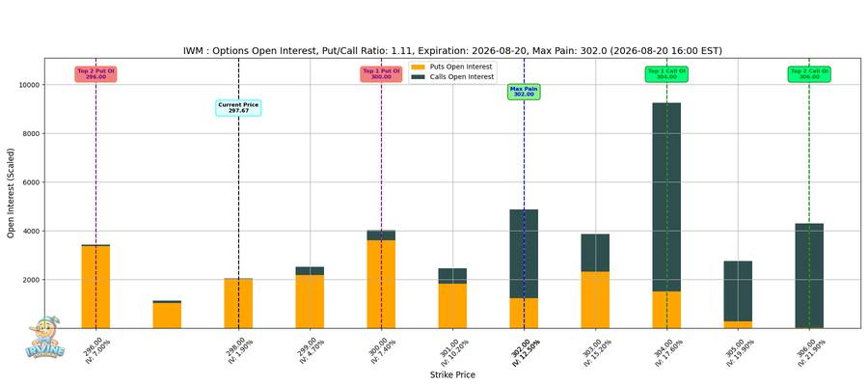Click the 8000 tick on the y-axis
This screenshot has width=868, height=386.
(x=31, y=133)
